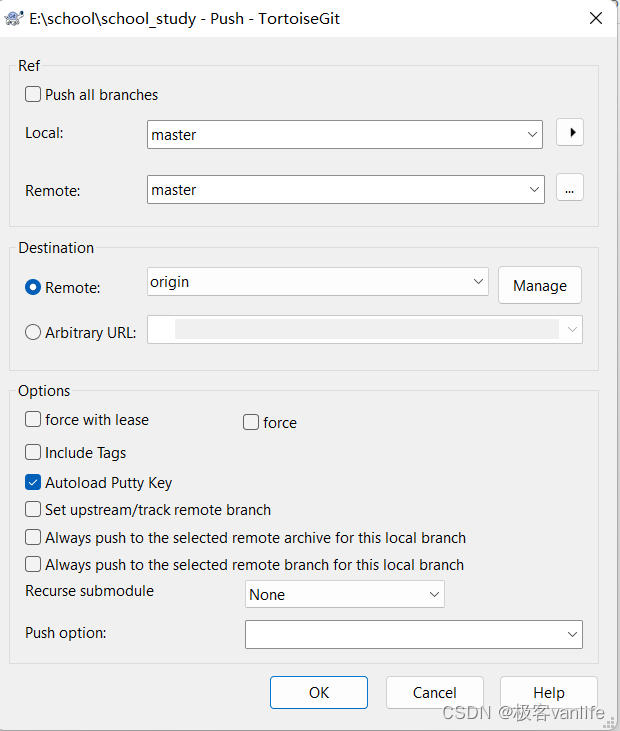Open remote branch browser with ellipsis button
This screenshot has width=620, height=731.
[x=570, y=187]
